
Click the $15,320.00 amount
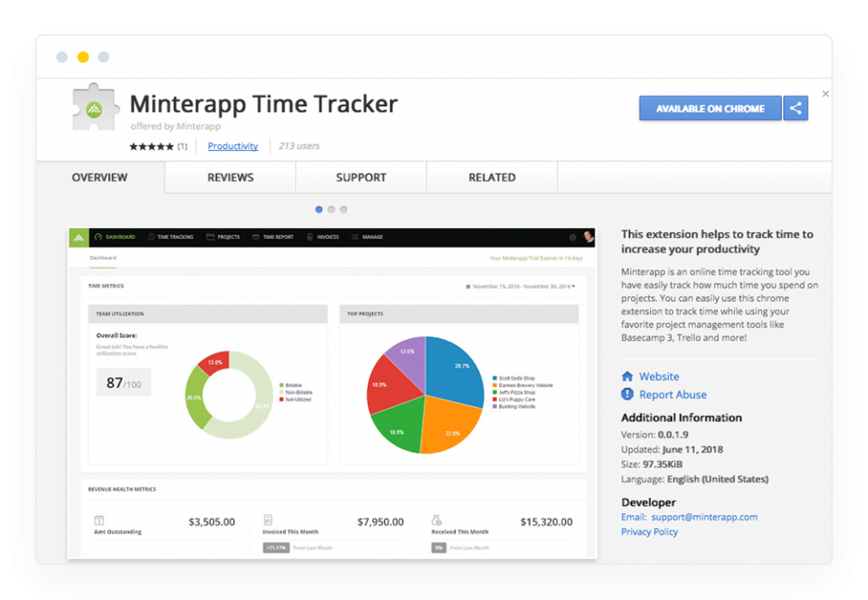point(547,522)
